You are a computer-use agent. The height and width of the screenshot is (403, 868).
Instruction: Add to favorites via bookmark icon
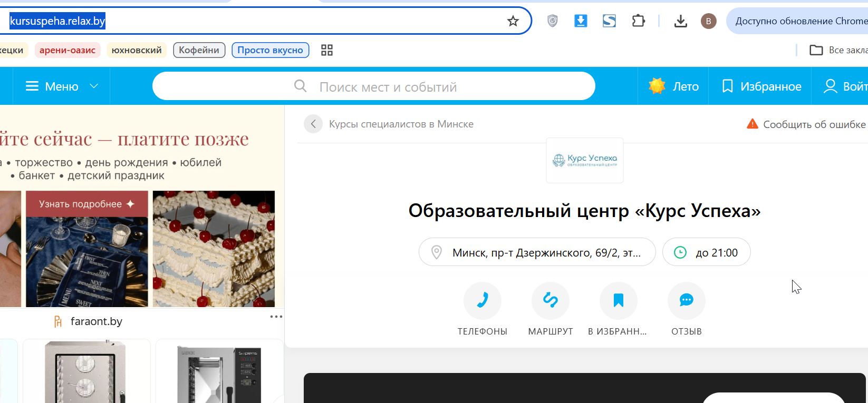click(619, 301)
